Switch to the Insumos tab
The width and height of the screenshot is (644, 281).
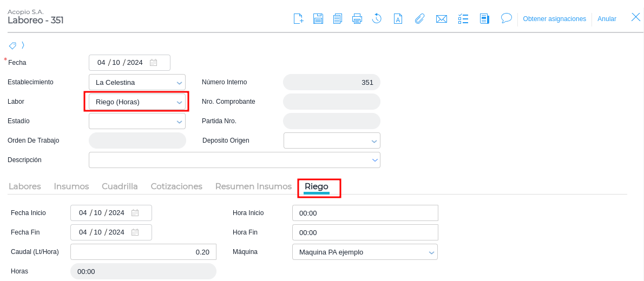(71, 186)
